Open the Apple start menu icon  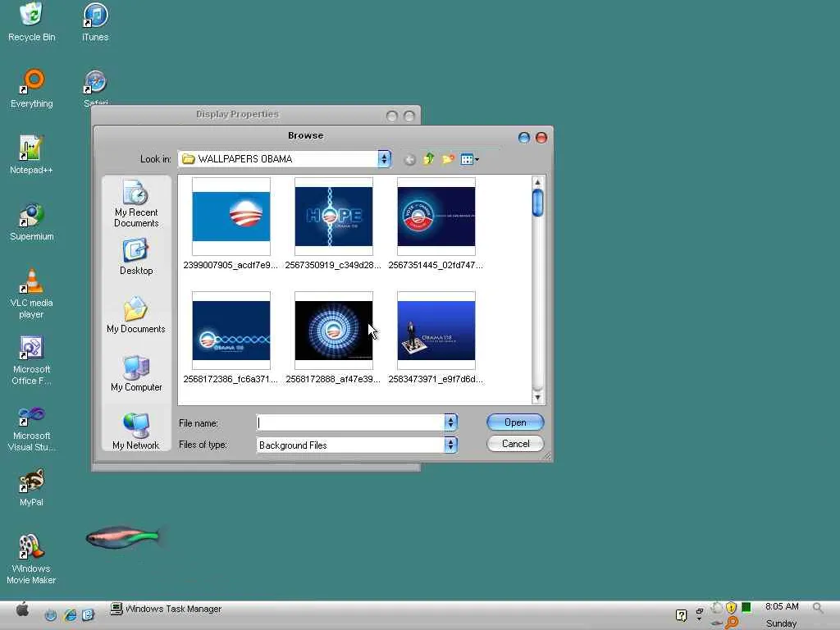click(22, 609)
